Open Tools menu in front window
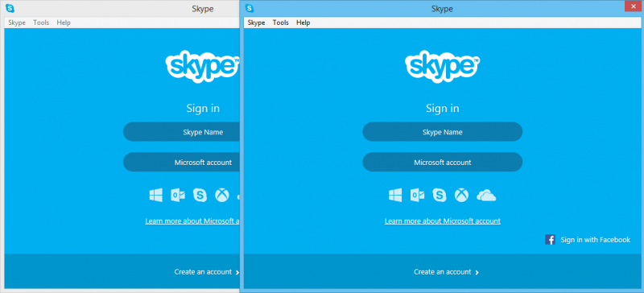This screenshot has height=293, width=644. tap(280, 23)
